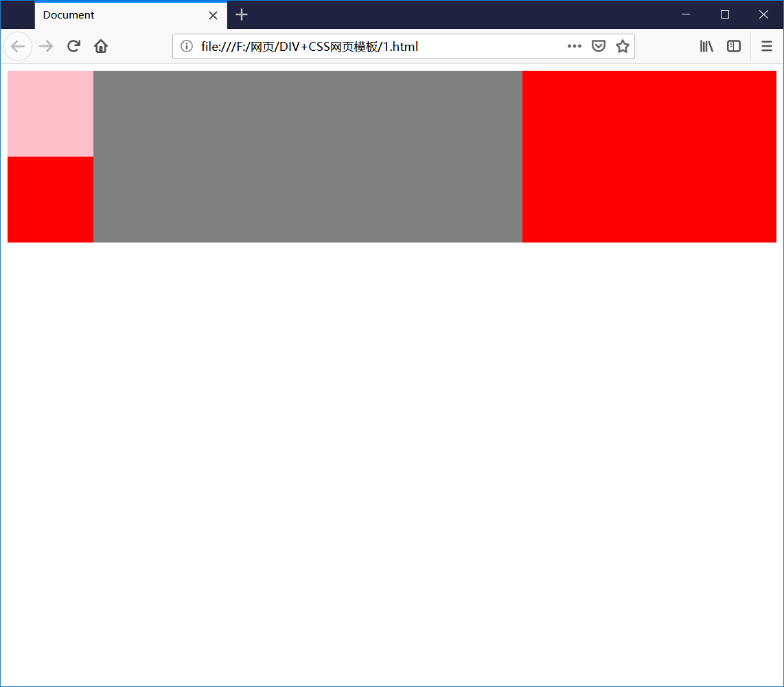
Task: Click the gray content block on the page
Action: (x=308, y=156)
